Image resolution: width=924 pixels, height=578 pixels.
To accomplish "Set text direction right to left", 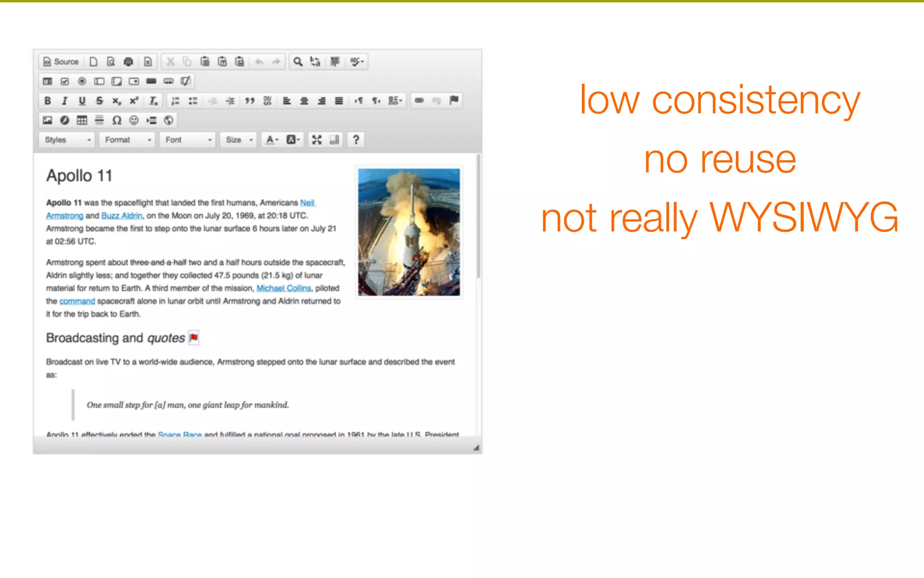I will click(376, 101).
